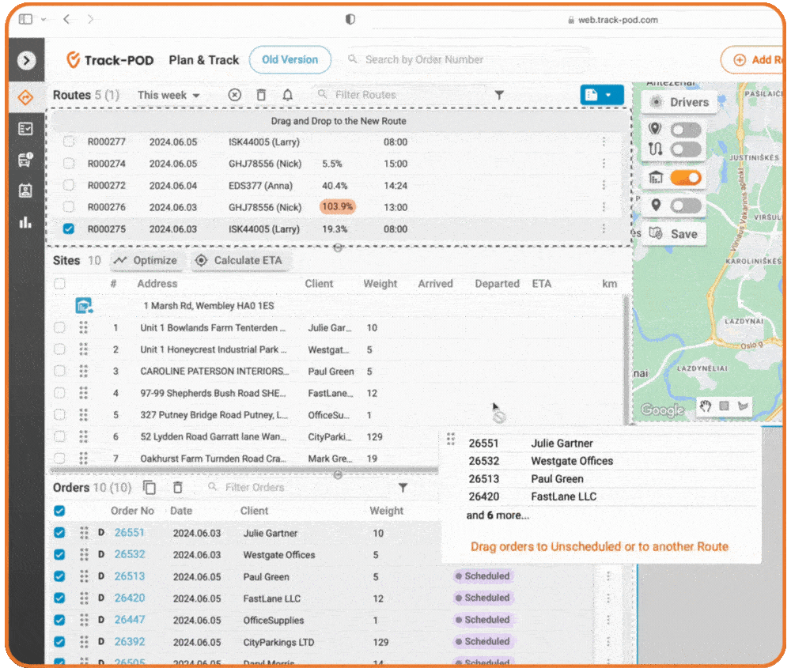Click the trash icon in Routes toolbar

coord(261,95)
